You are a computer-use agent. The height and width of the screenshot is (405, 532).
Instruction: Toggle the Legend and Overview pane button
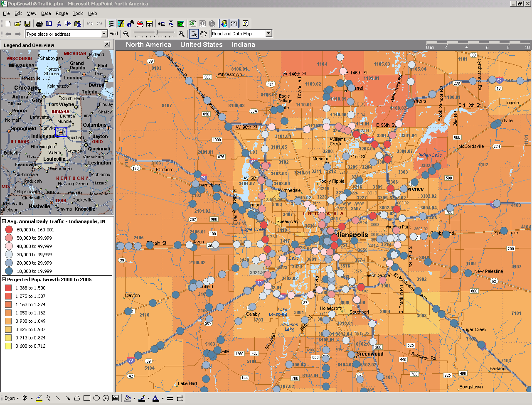(111, 24)
